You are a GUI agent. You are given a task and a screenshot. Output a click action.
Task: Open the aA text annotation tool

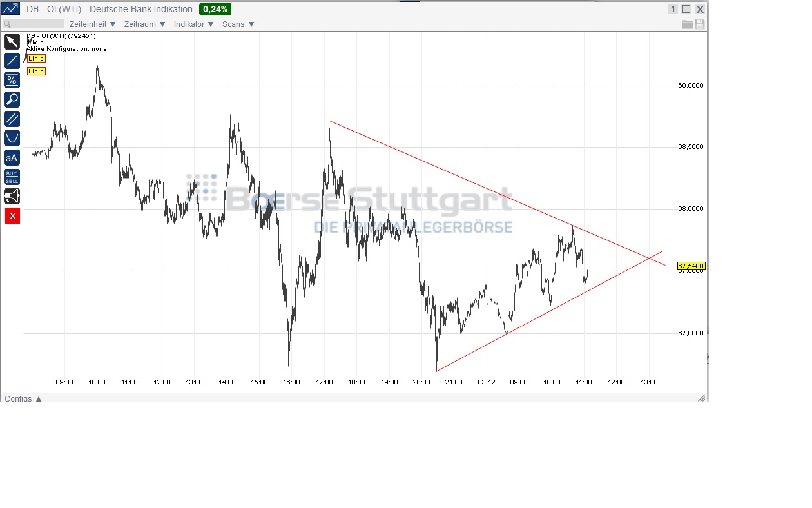(12, 157)
